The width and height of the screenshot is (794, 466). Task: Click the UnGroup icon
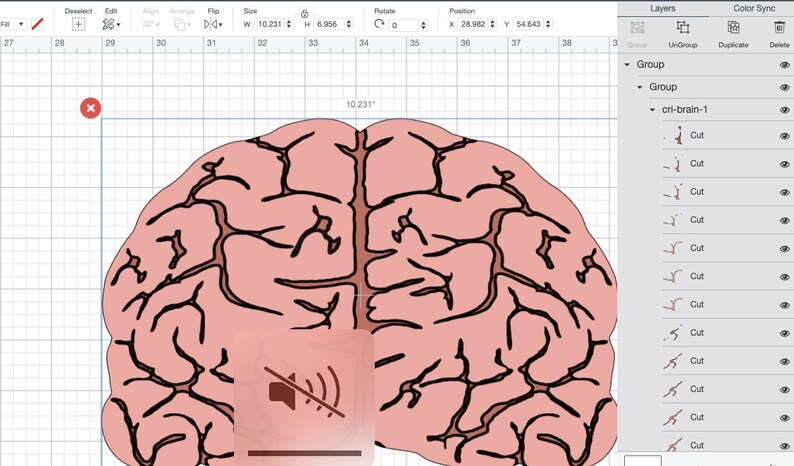coord(683,27)
